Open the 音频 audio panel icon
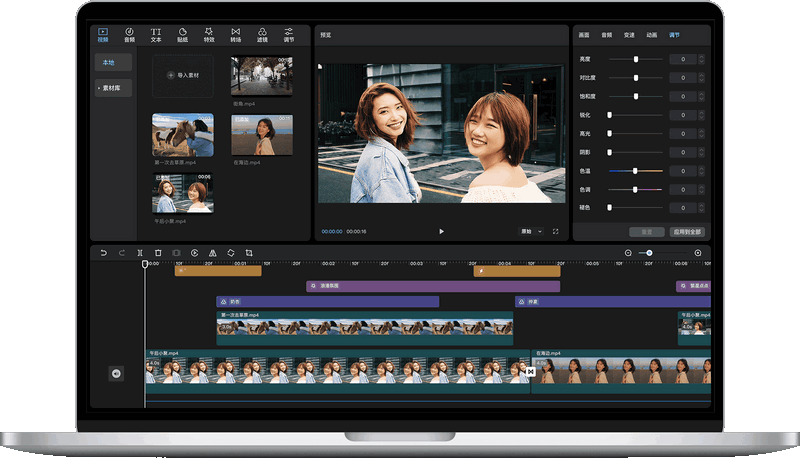Image resolution: width=800 pixels, height=469 pixels. (129, 34)
